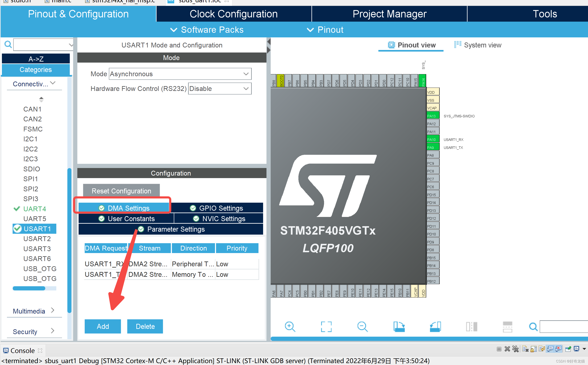Click the display selected console icon

[576, 349]
